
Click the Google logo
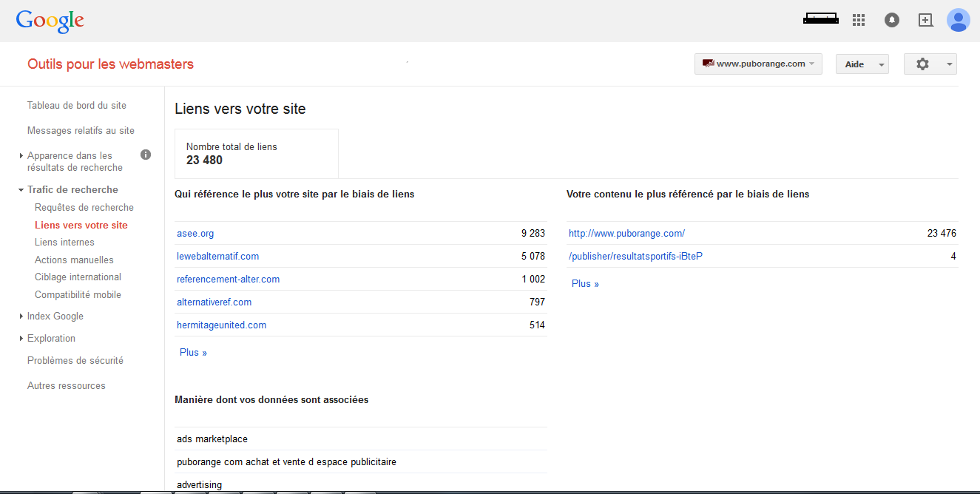(x=50, y=21)
